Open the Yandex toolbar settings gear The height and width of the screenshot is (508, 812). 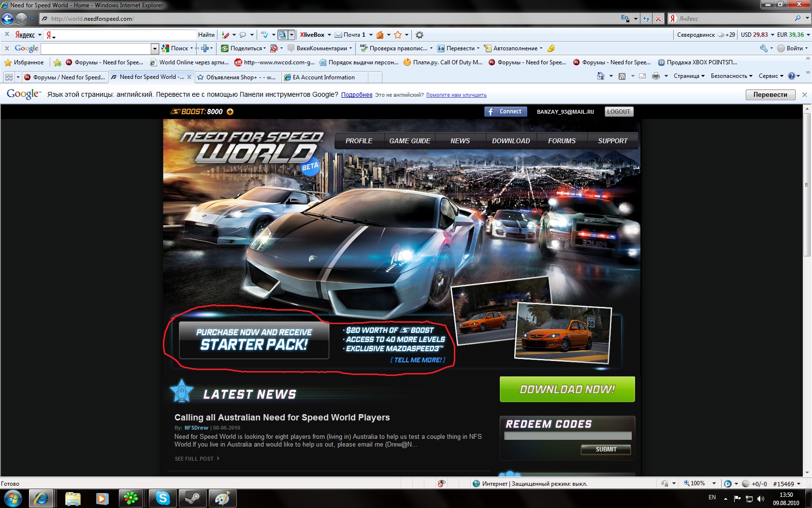(420, 35)
